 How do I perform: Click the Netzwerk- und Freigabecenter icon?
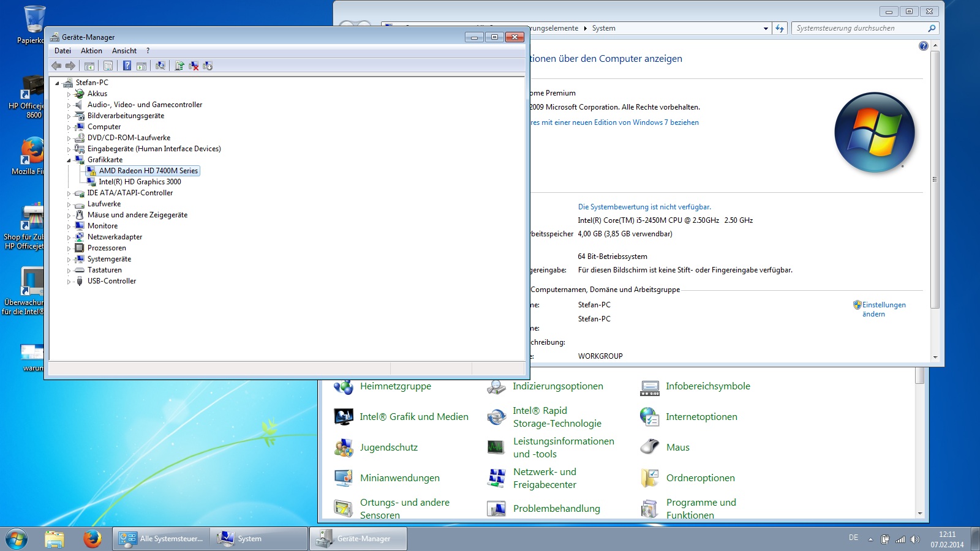click(496, 478)
